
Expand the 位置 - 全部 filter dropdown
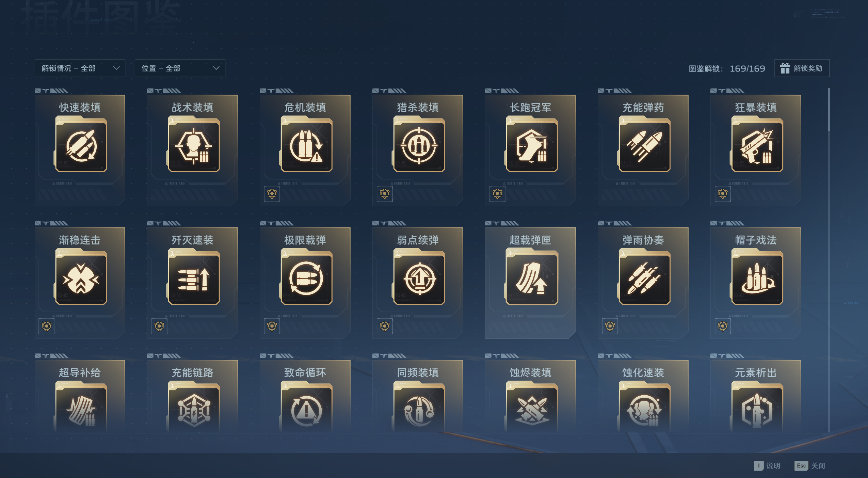click(x=180, y=68)
